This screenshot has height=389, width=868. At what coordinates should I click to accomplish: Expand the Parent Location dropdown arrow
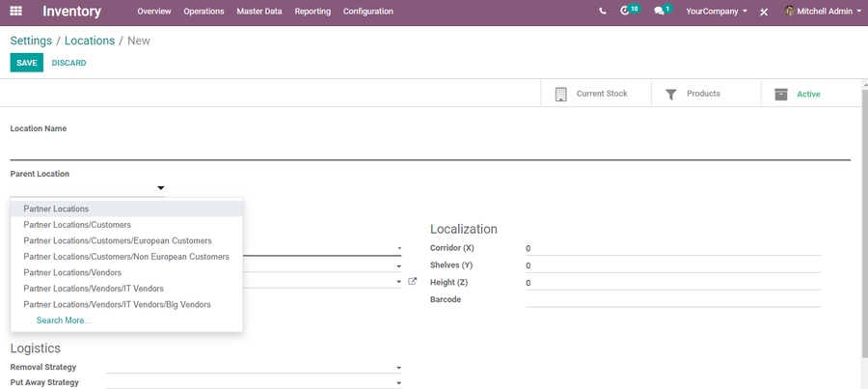161,188
